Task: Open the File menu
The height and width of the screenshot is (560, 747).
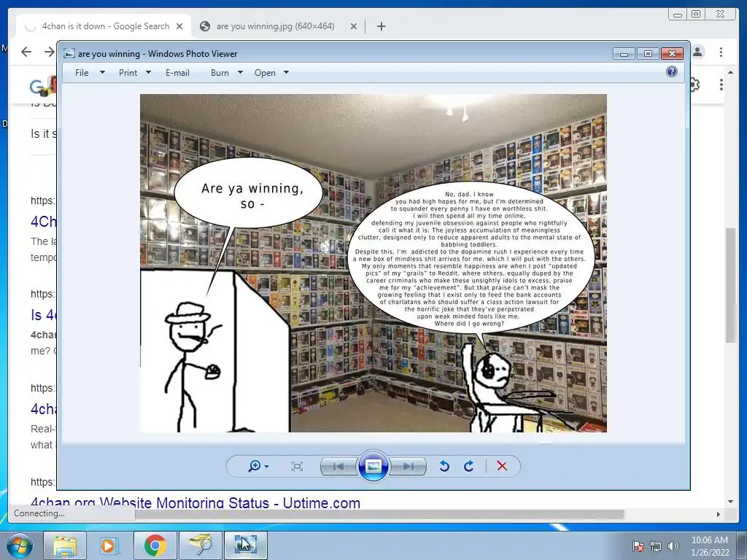Action: click(x=82, y=73)
